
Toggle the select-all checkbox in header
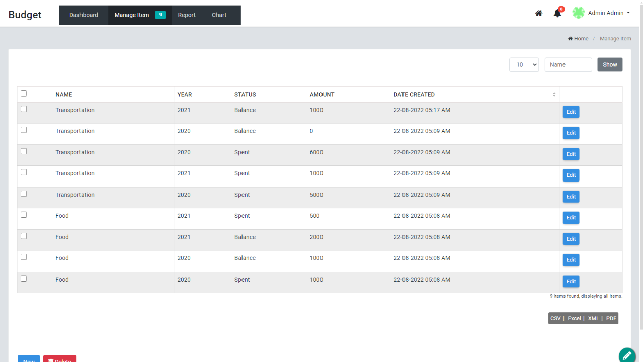coord(24,93)
